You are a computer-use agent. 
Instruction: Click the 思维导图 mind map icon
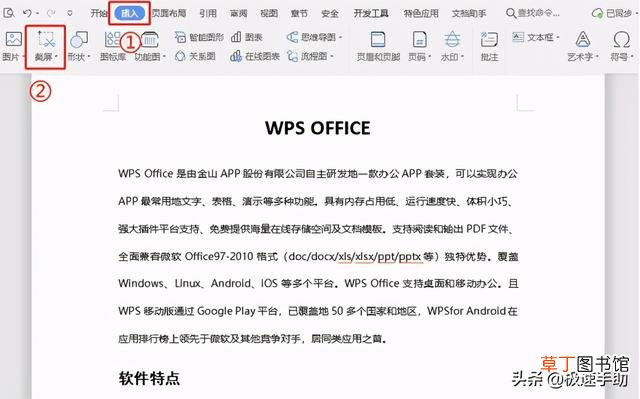pyautogui.click(x=292, y=38)
